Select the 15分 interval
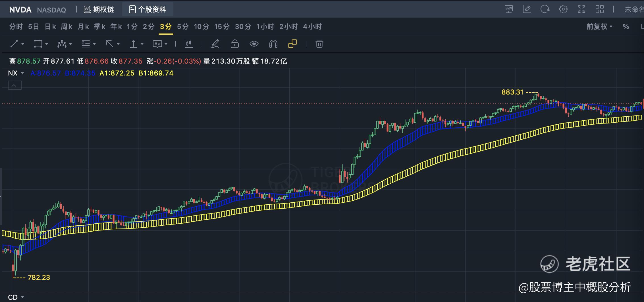The image size is (644, 302). pyautogui.click(x=222, y=27)
